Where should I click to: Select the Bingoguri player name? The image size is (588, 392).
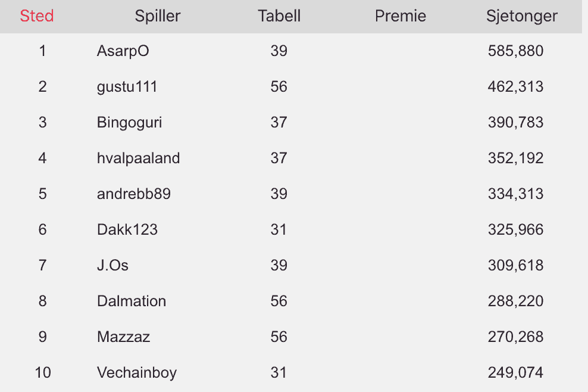click(129, 123)
